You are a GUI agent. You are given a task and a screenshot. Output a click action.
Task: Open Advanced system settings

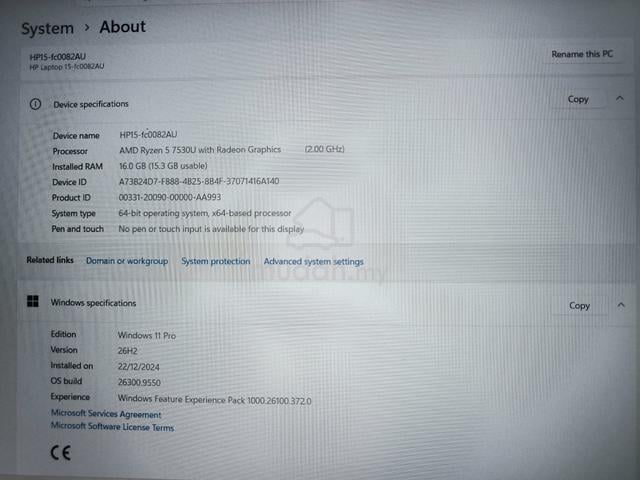click(313, 262)
